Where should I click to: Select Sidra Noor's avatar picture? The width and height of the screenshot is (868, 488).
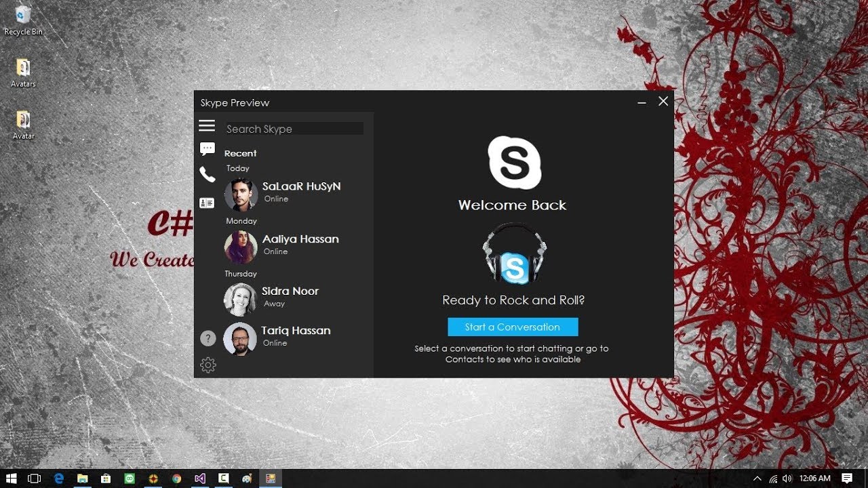click(x=241, y=300)
